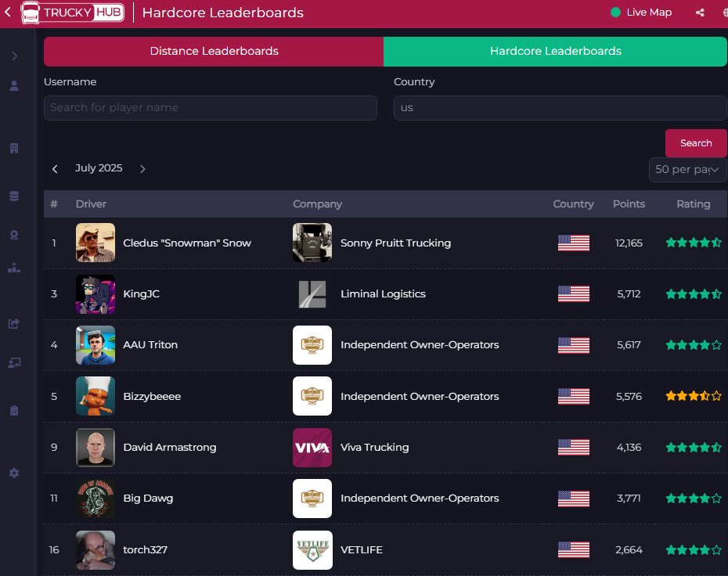This screenshot has width=728, height=576.
Task: Open KingJC avatar image
Action: [96, 294]
